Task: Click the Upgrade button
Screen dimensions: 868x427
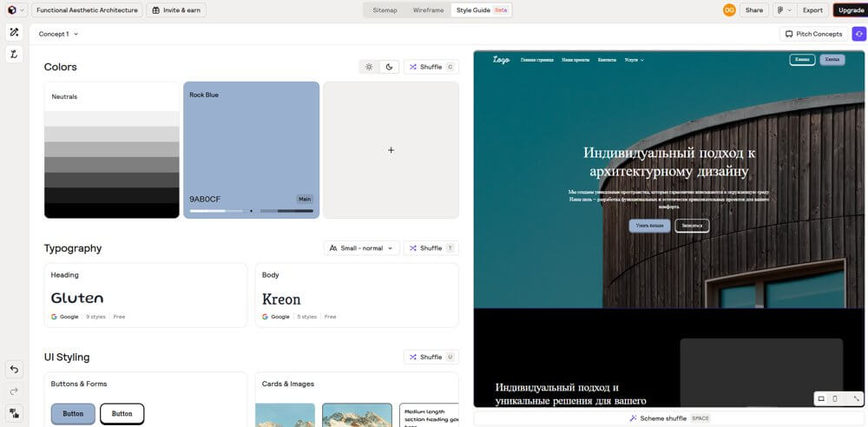Action: (x=851, y=10)
